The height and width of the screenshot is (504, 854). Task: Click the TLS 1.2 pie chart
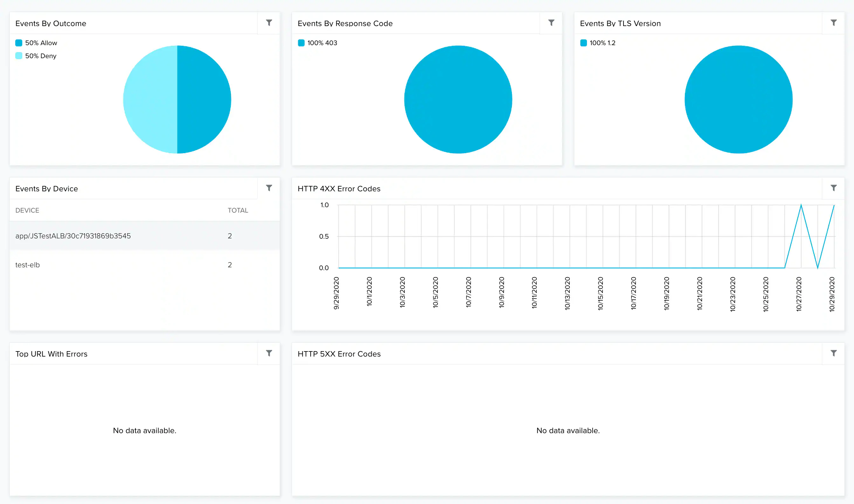point(738,99)
